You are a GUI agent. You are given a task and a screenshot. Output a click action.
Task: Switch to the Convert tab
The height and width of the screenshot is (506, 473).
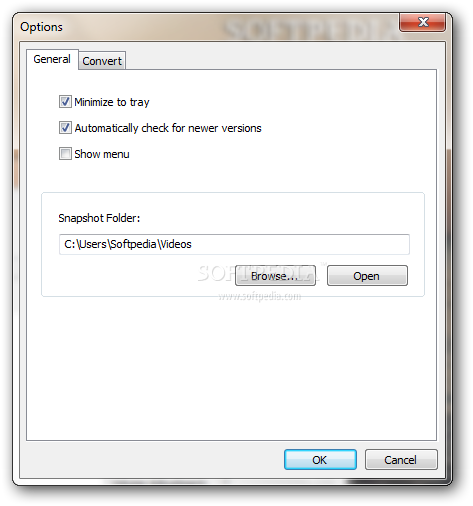(x=102, y=61)
